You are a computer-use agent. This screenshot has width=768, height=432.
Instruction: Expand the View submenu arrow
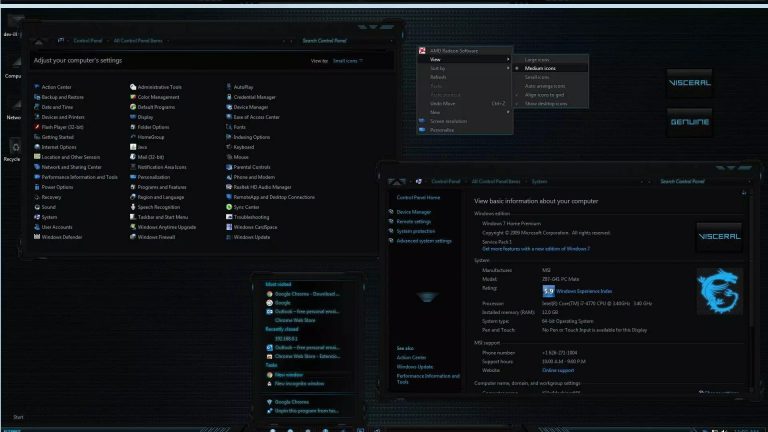pyautogui.click(x=508, y=59)
